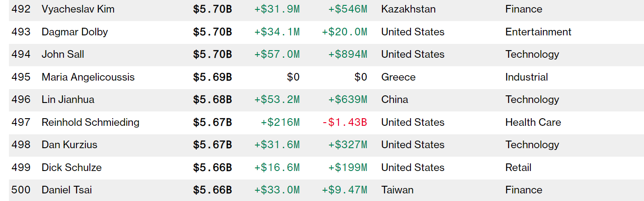This screenshot has width=644, height=201.
Task: Open Dan Kurzius's profile page
Action: tap(69, 145)
